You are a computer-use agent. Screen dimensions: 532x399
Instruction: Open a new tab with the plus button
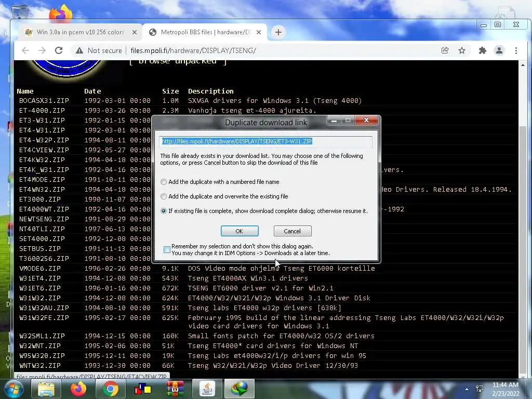click(278, 32)
